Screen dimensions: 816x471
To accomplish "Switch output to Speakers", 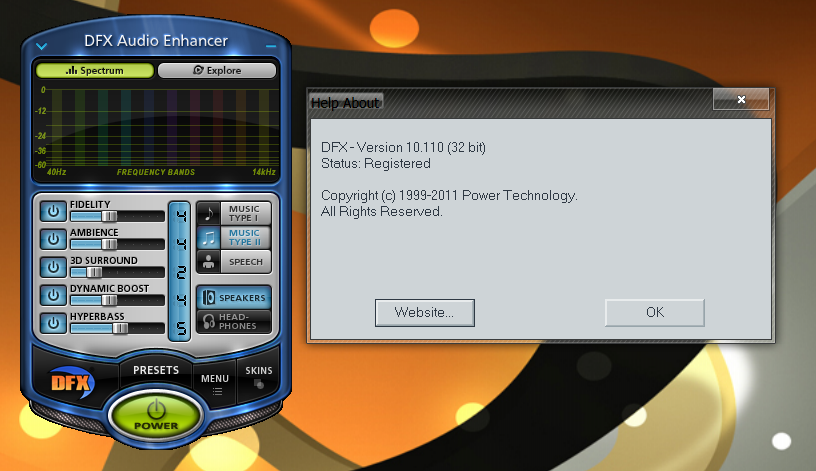I will (234, 298).
